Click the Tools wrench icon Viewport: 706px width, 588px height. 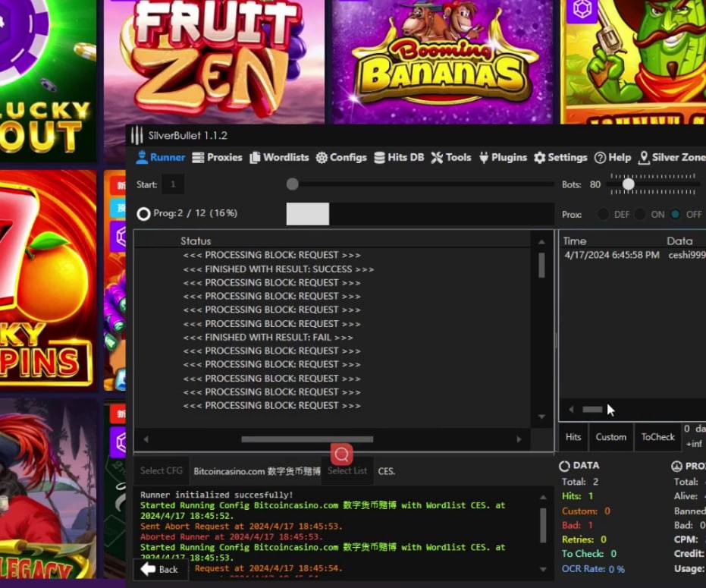(x=437, y=158)
